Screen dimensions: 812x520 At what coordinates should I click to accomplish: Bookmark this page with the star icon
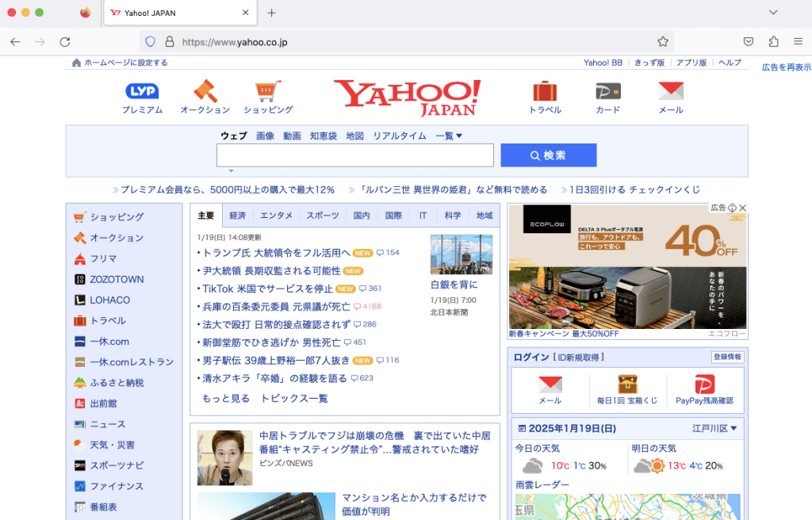[x=663, y=42]
